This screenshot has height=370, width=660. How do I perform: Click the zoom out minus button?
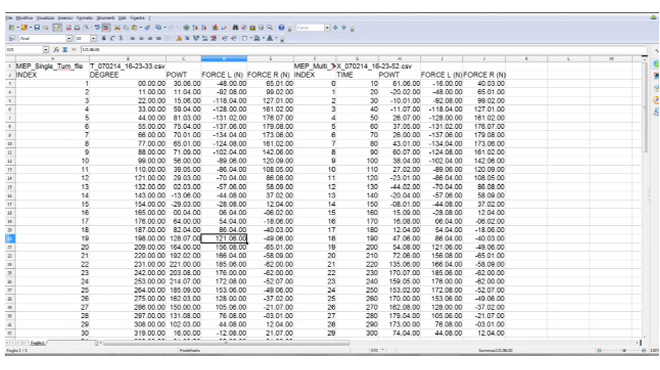[599, 350]
